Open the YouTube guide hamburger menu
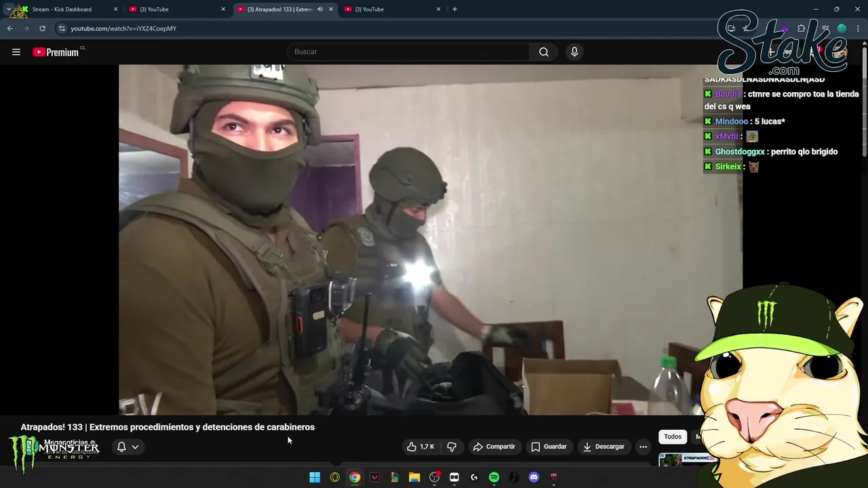Viewport: 868px width, 488px height. tap(16, 52)
